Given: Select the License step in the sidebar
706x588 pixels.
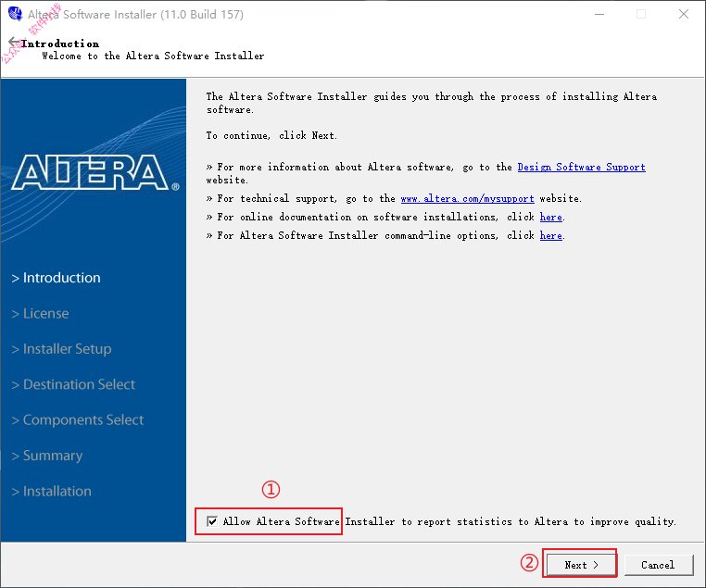Looking at the screenshot, I should point(41,314).
